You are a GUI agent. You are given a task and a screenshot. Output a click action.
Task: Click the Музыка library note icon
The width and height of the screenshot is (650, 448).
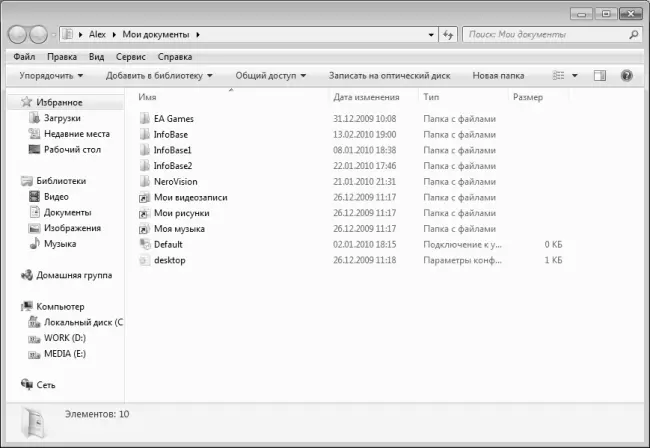[34, 244]
